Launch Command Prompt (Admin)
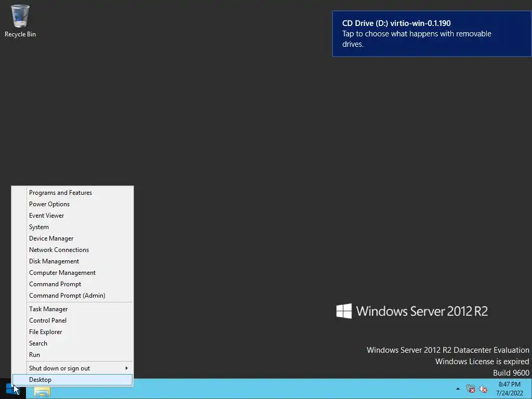The image size is (532, 399). point(73,296)
